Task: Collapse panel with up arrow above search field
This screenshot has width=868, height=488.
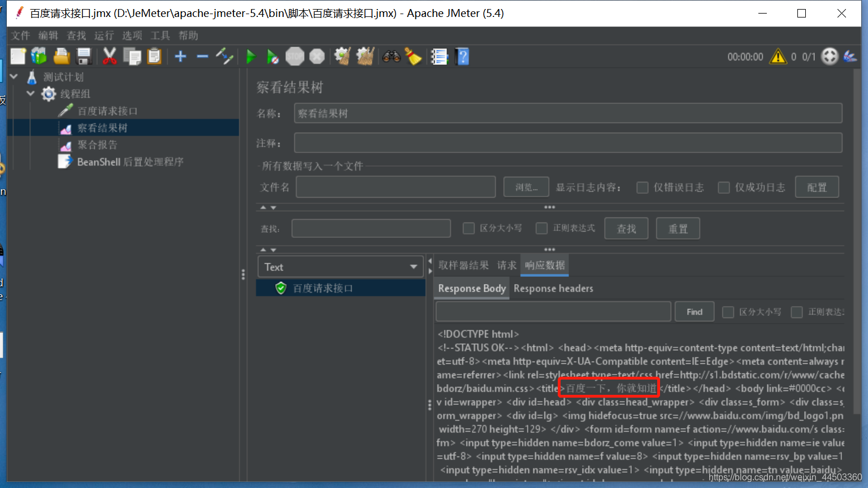Action: (263, 208)
